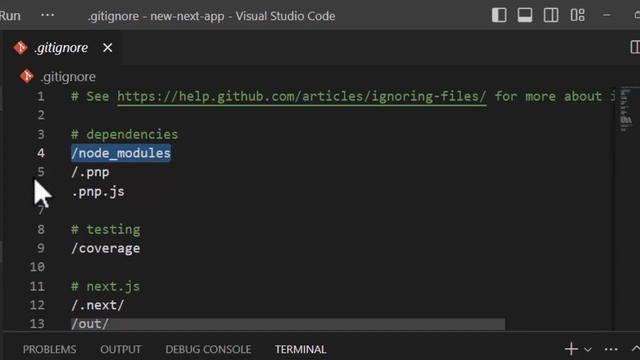This screenshot has height=360, width=640.
Task: Click the '# dependencies' comment line
Action: (x=124, y=134)
